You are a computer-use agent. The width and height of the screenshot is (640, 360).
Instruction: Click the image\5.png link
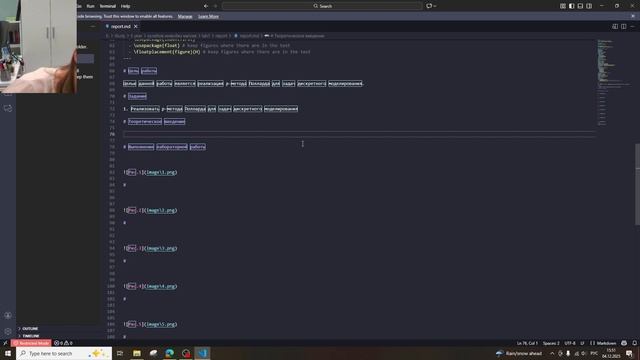[x=161, y=324]
